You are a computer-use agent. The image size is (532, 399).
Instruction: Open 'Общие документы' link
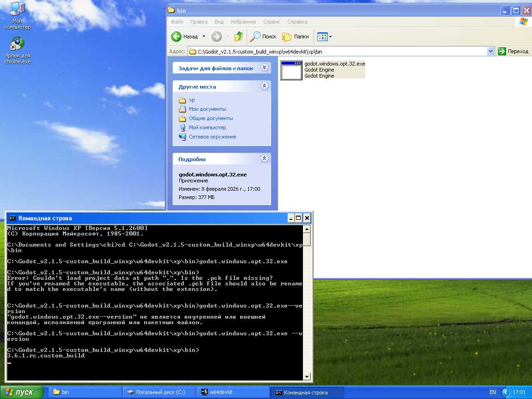click(x=211, y=118)
